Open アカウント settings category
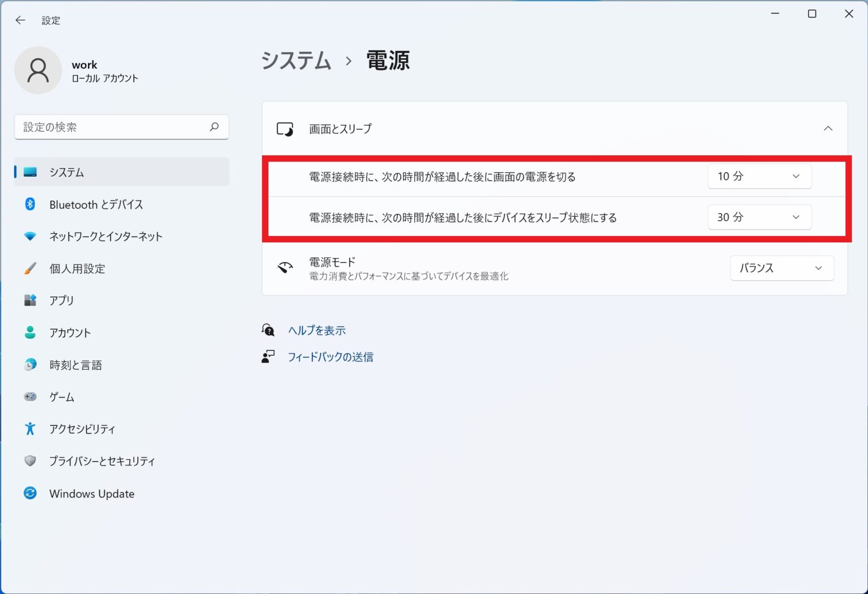Viewport: 868px width, 594px height. (70, 333)
